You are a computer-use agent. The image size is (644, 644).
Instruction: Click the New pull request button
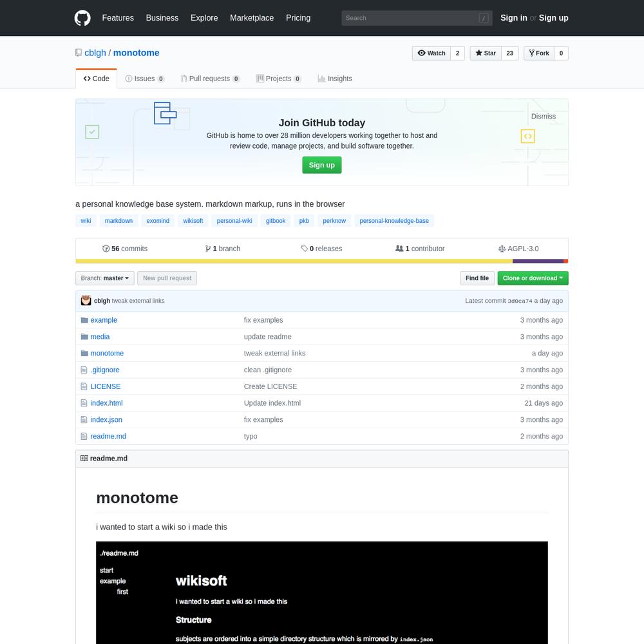[167, 278]
